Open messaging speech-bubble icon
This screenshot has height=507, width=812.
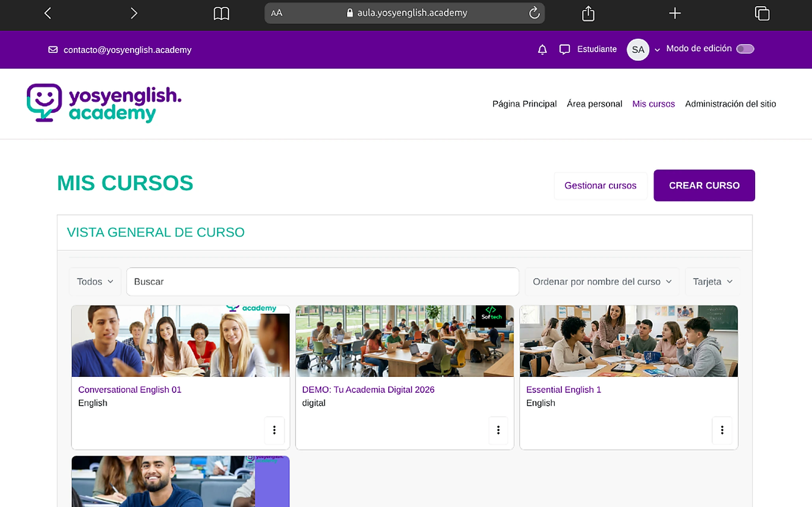point(565,49)
